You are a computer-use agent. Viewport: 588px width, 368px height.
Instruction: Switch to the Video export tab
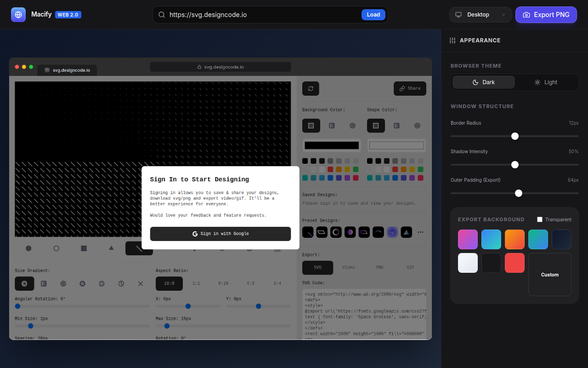349,267
